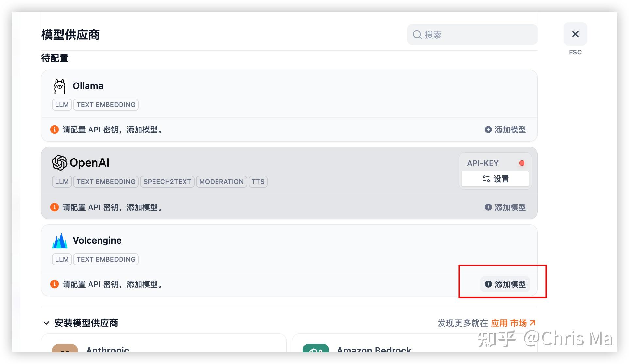Click the MODERATION tag on OpenAI
This screenshot has width=629, height=364.
[x=221, y=182]
